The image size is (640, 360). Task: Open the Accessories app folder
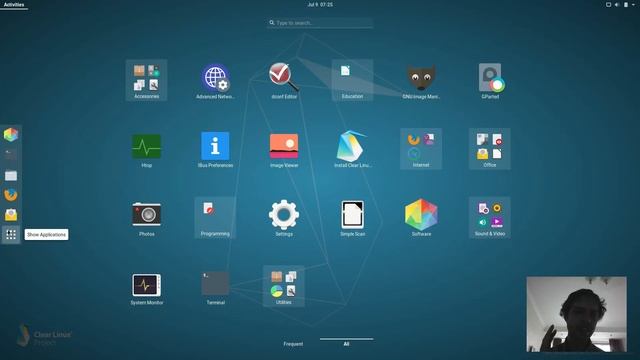(147, 80)
